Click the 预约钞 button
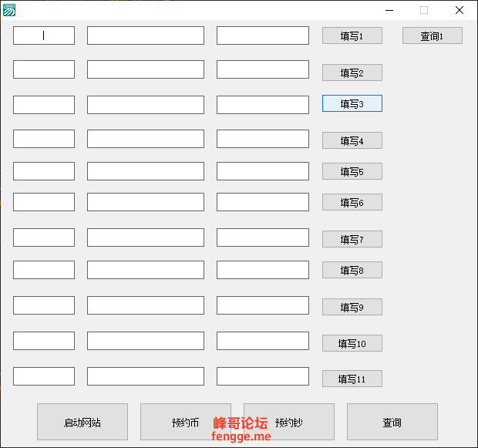Image resolution: width=478 pixels, height=448 pixels. point(289,422)
